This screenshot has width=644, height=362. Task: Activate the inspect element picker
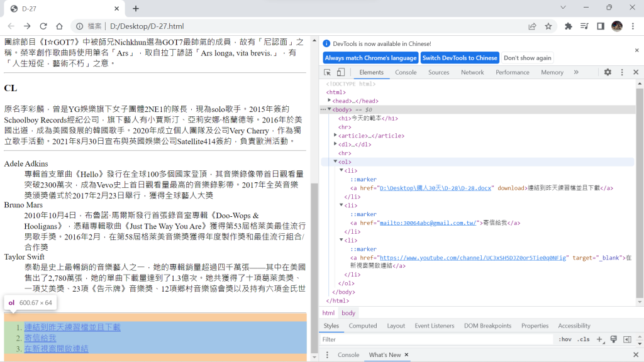pos(327,72)
